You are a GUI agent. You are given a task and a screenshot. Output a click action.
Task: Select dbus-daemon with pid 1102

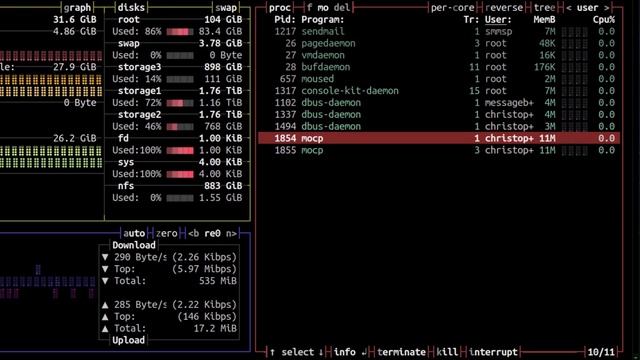[x=439, y=102]
